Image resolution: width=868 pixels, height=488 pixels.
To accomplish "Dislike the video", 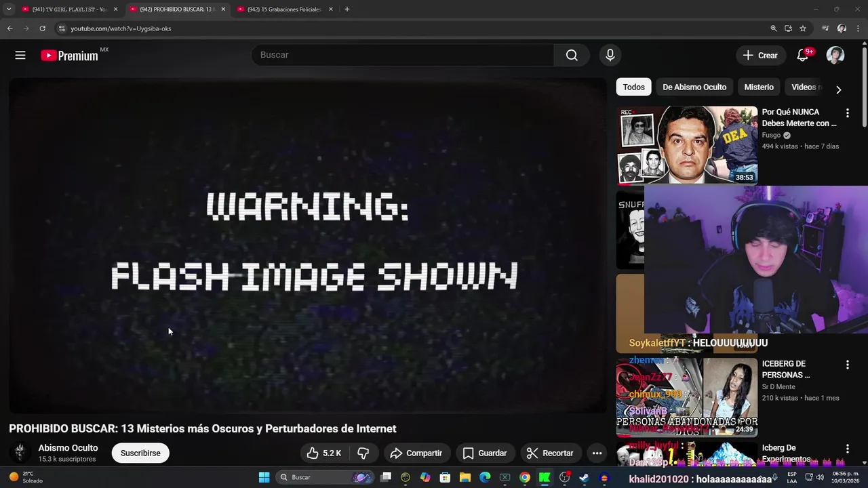I will (363, 453).
